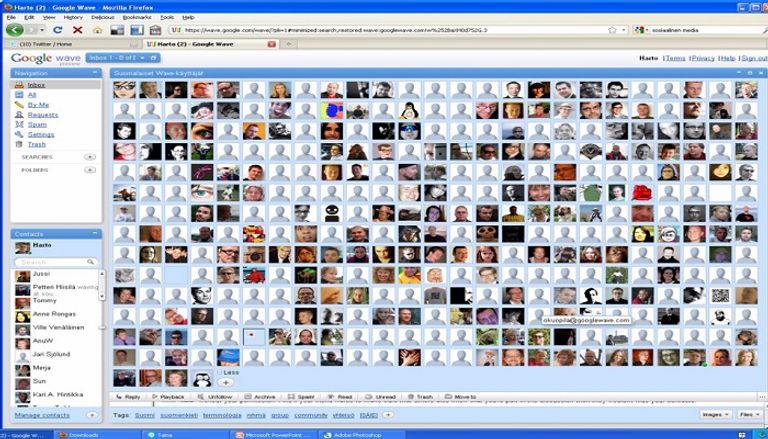The width and height of the screenshot is (768, 439).
Task: Collapse the Navigation panel
Action: (x=95, y=73)
